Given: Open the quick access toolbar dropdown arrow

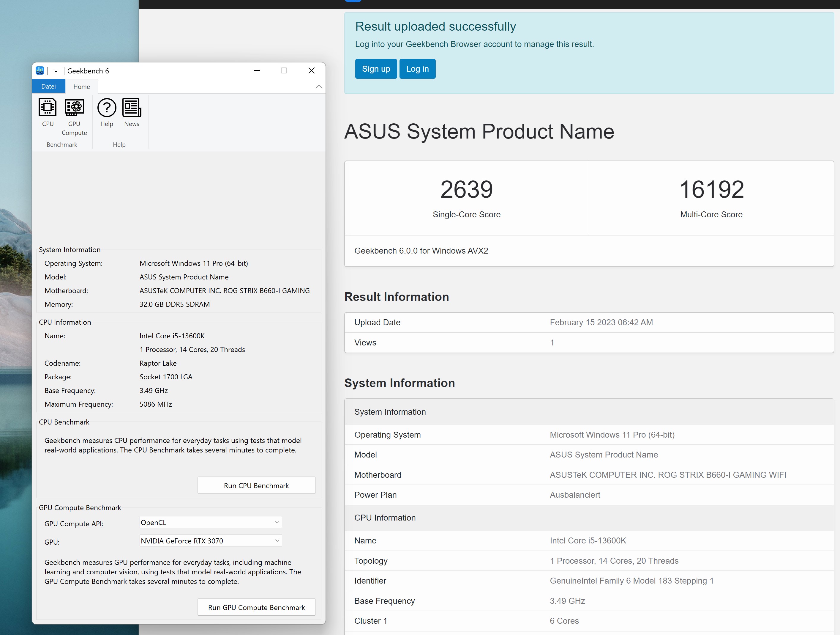Looking at the screenshot, I should coord(56,71).
